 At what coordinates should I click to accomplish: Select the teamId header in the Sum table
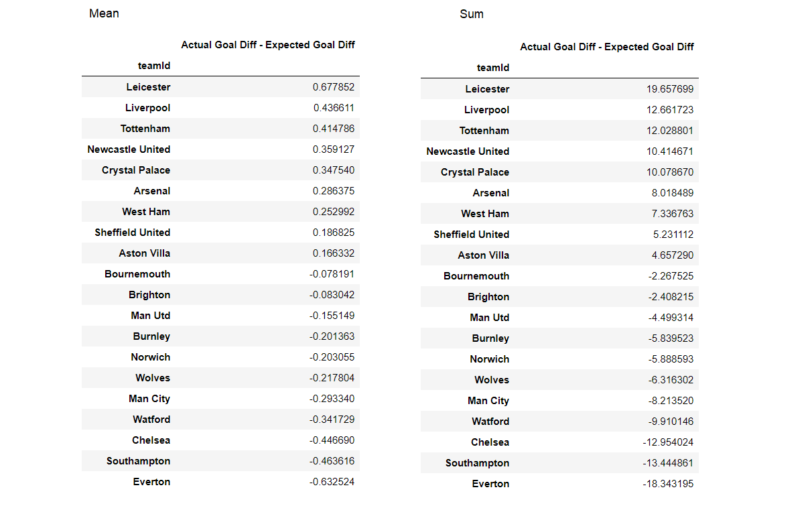(493, 68)
